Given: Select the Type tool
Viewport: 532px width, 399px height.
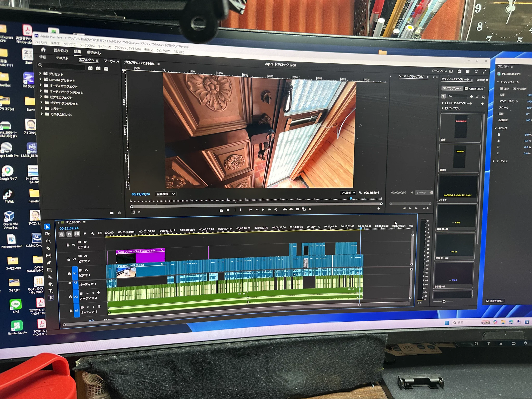Looking at the screenshot, I should pyautogui.click(x=51, y=291).
